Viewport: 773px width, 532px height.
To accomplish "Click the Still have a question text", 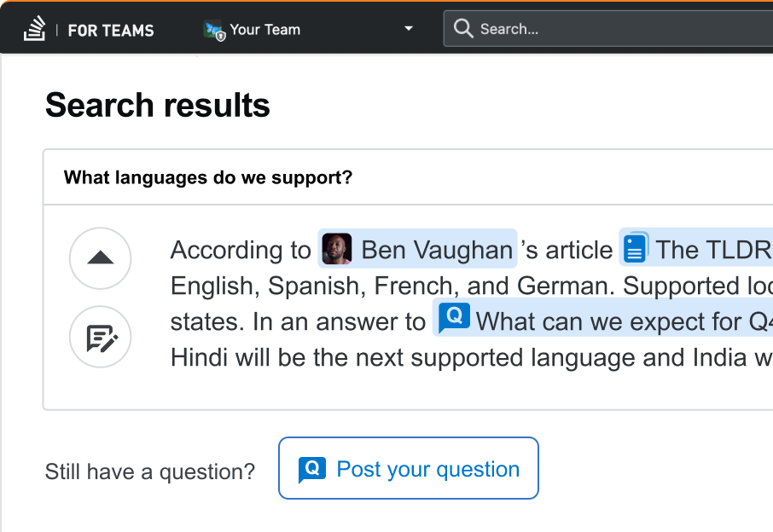I will [150, 472].
